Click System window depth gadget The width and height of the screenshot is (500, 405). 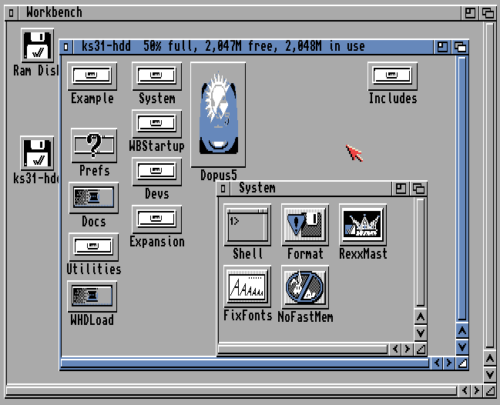coord(419,189)
